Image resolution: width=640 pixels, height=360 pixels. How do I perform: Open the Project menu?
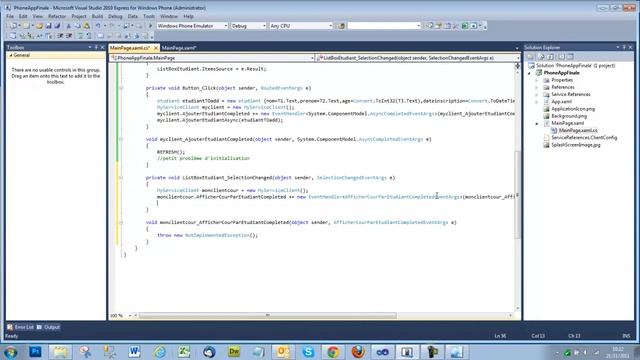tap(79, 16)
